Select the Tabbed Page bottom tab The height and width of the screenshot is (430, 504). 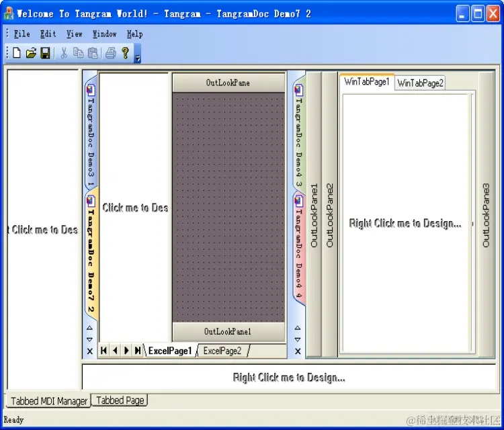click(120, 400)
